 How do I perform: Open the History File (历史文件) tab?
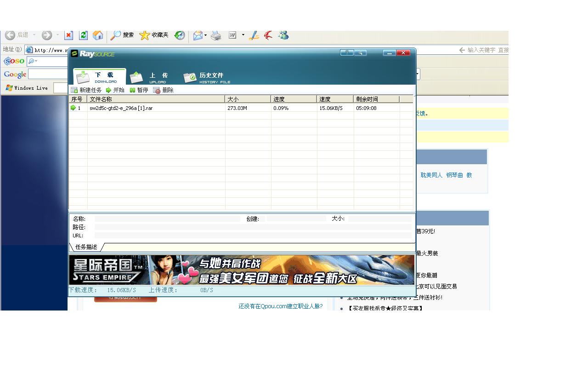point(207,77)
